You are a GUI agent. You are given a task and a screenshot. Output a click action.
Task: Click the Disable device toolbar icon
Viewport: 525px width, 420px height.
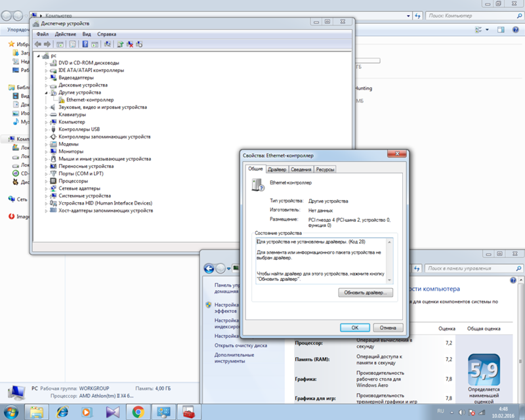139,44
